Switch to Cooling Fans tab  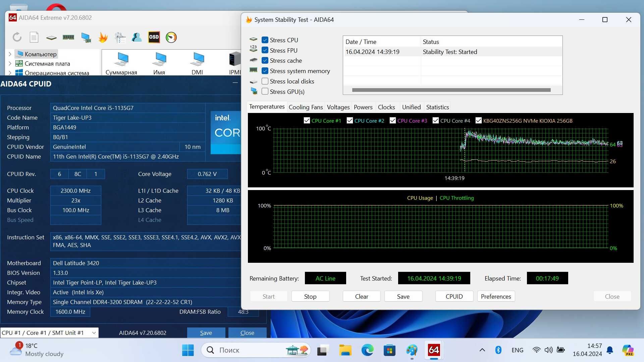point(306,107)
